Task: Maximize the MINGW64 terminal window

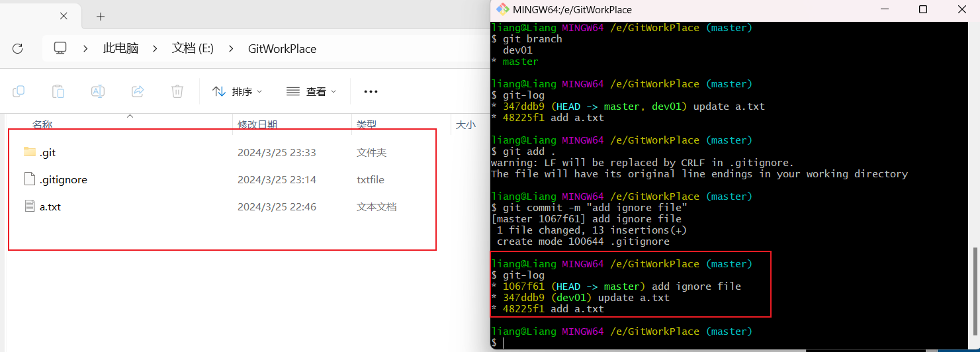Action: coord(923,9)
